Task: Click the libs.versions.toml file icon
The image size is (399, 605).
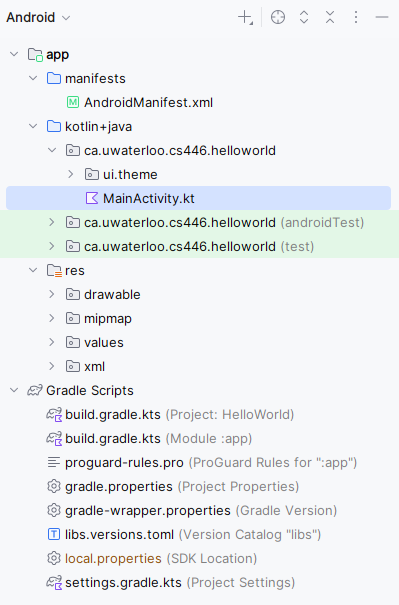Action: pos(54,534)
